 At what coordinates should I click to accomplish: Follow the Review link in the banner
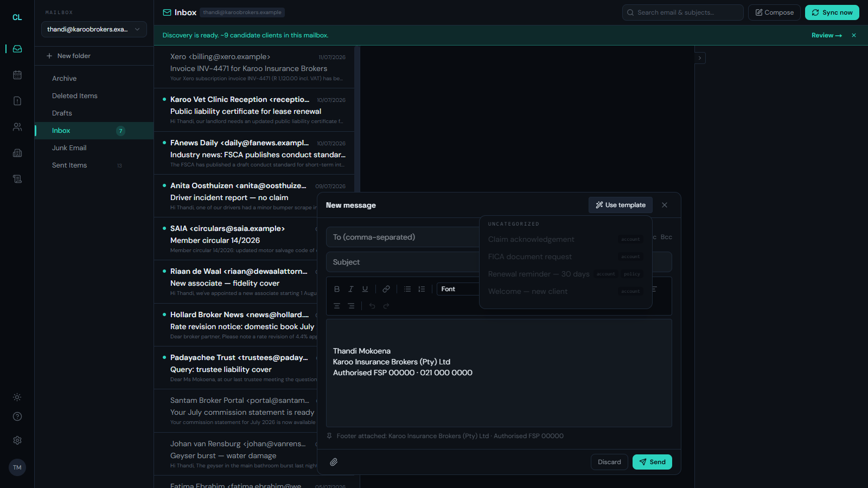827,35
